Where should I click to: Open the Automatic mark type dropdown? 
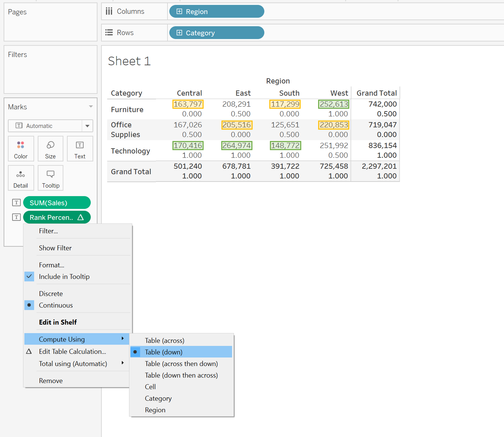87,126
